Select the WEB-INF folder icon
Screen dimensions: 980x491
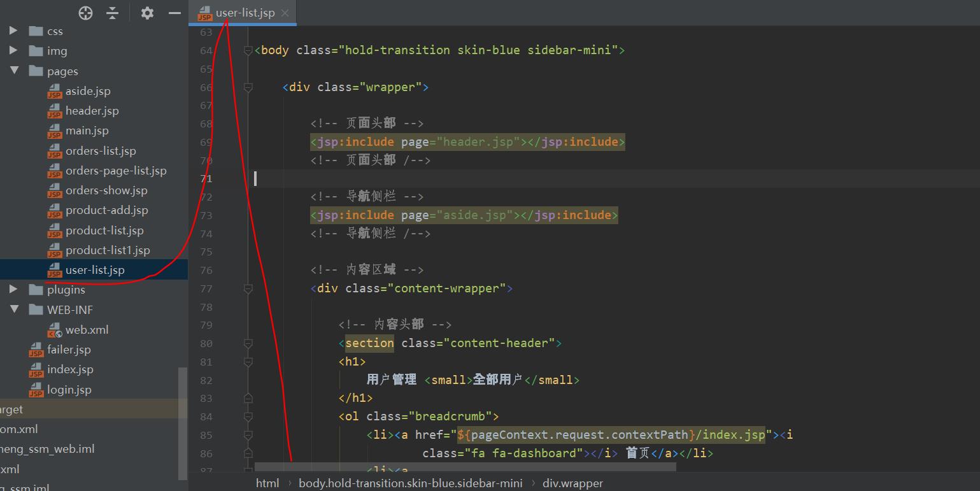[x=36, y=309]
